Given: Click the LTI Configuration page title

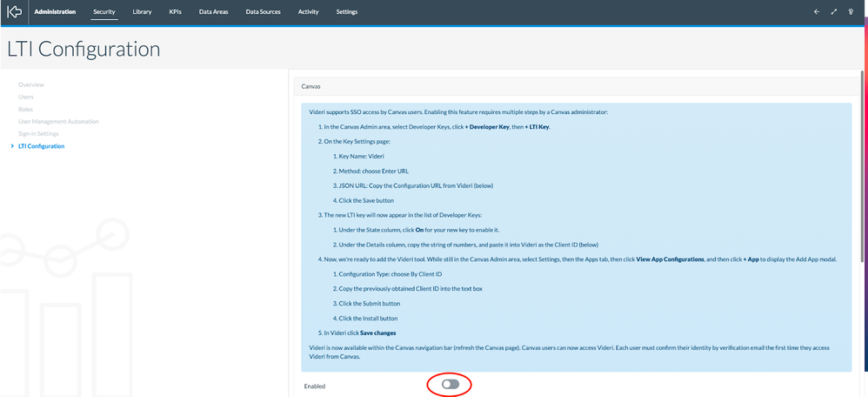Looking at the screenshot, I should tap(83, 50).
